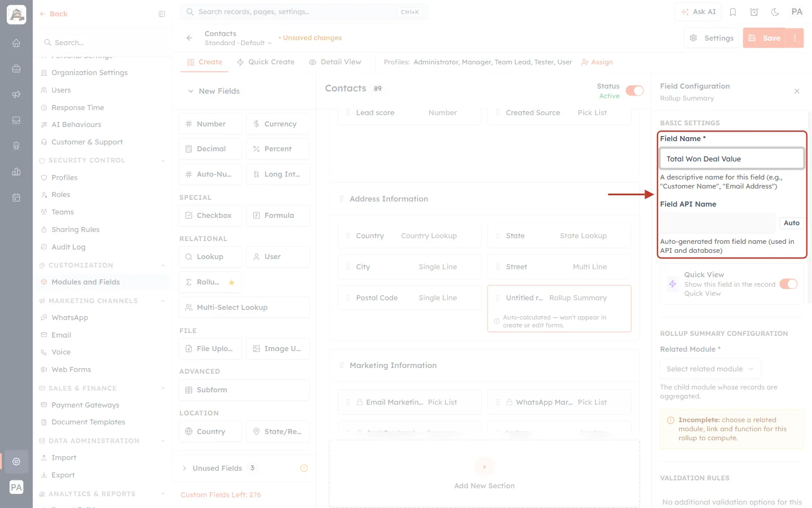Screen dimensions: 812x508
Task: Select the Untitled Rollup Summary field card
Action: click(559, 308)
